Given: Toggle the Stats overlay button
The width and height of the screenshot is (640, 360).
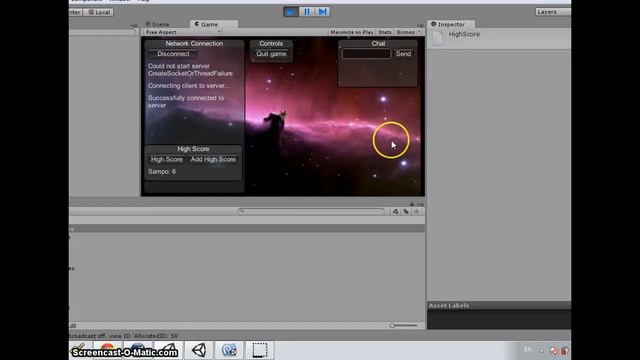Looking at the screenshot, I should tap(384, 32).
